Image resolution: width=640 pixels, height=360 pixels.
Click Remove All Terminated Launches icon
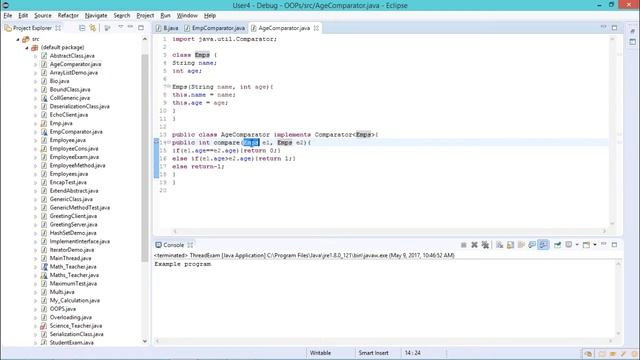(x=485, y=245)
